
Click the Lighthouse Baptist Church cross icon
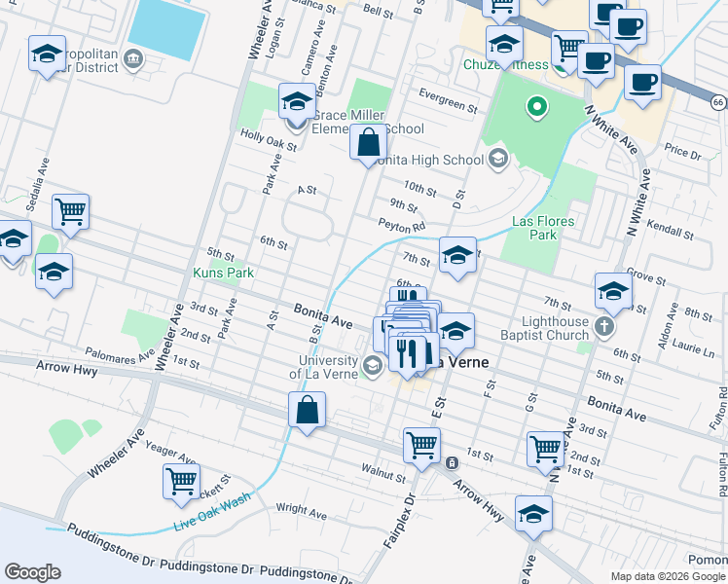click(603, 326)
